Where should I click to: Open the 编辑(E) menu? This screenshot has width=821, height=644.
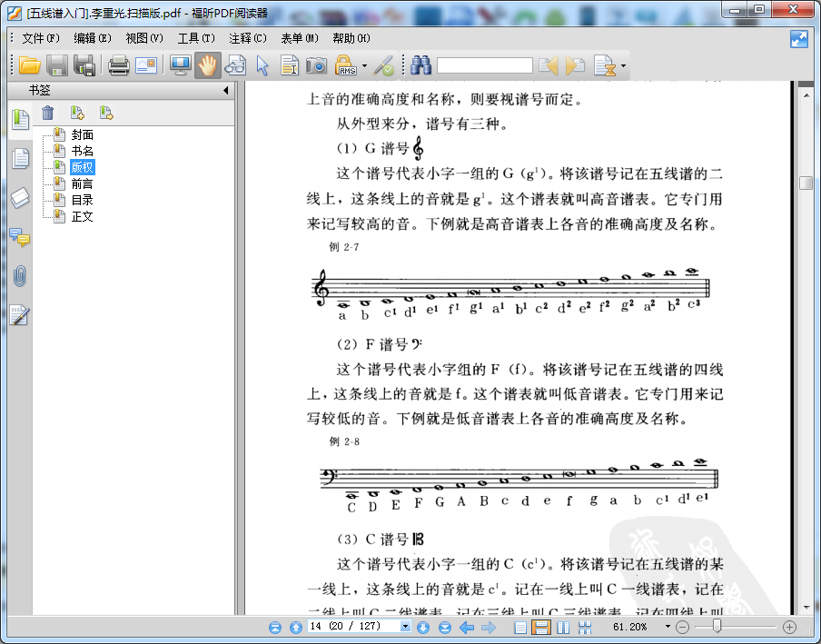(93, 38)
